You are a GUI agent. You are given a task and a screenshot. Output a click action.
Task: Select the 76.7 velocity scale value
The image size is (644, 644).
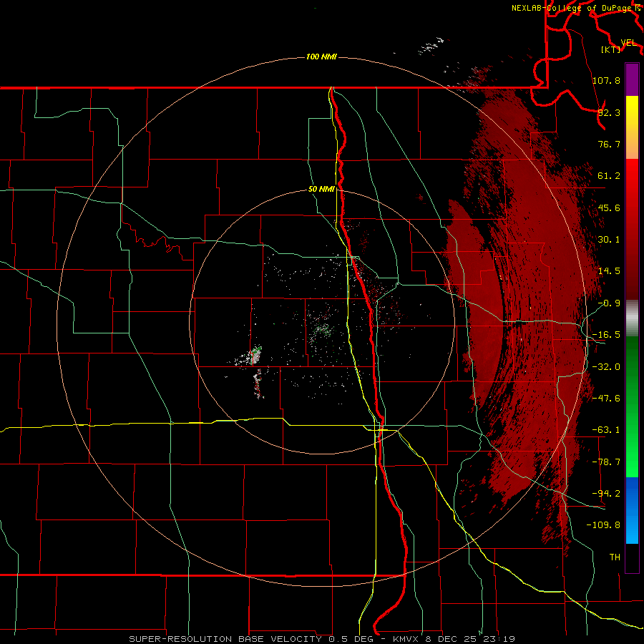[609, 144]
